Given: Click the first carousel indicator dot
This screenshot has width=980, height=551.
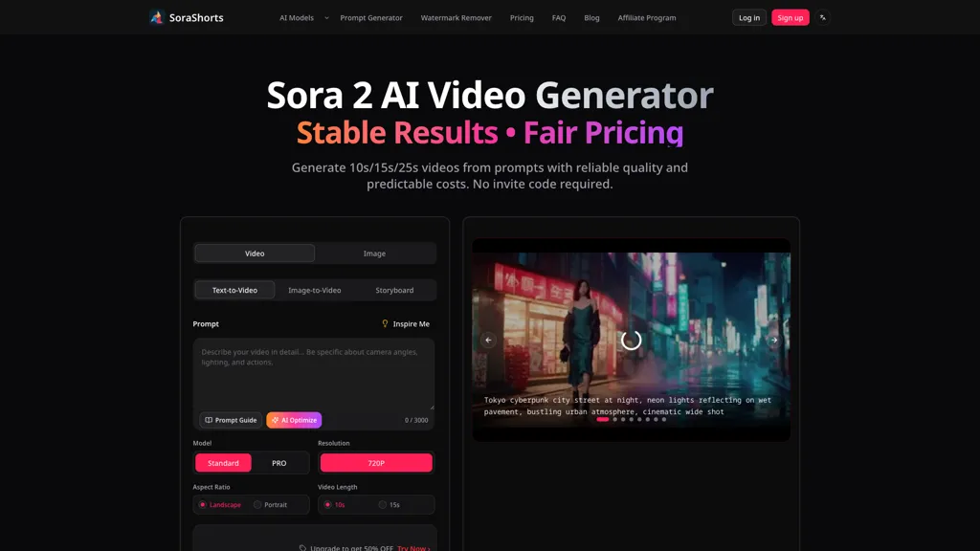Looking at the screenshot, I should tap(603, 419).
